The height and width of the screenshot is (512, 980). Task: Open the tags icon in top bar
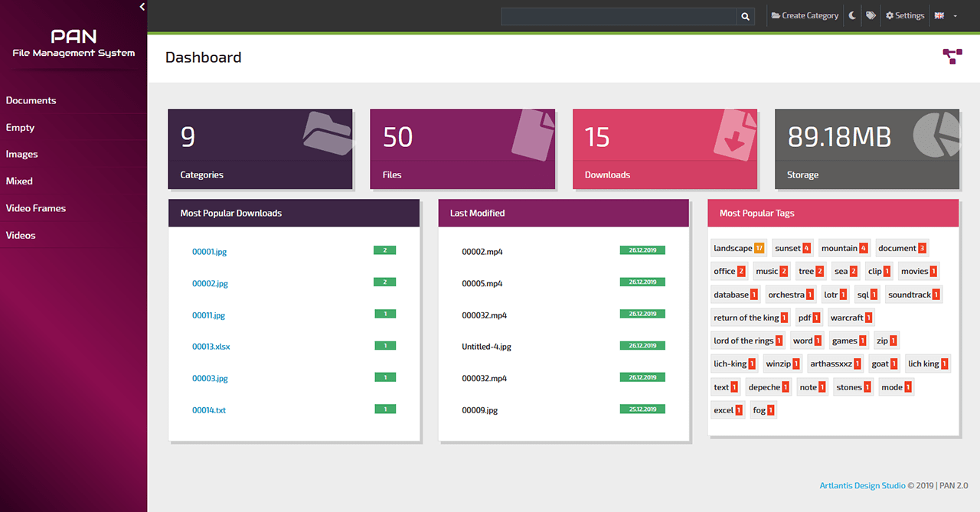tap(871, 15)
